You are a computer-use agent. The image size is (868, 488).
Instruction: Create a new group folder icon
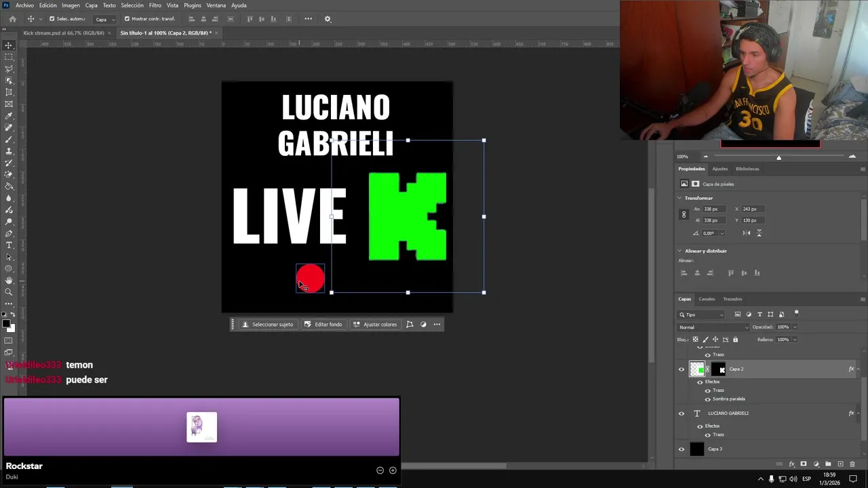(x=828, y=464)
